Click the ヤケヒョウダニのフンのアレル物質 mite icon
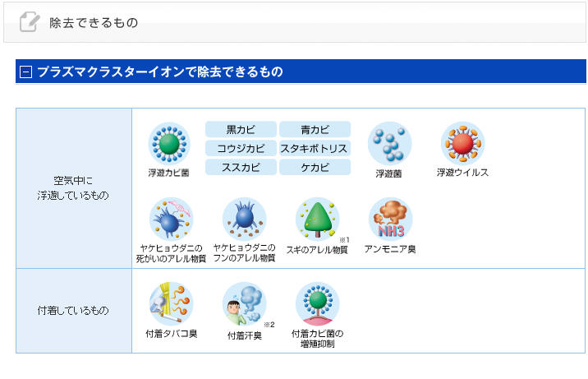 [245, 220]
